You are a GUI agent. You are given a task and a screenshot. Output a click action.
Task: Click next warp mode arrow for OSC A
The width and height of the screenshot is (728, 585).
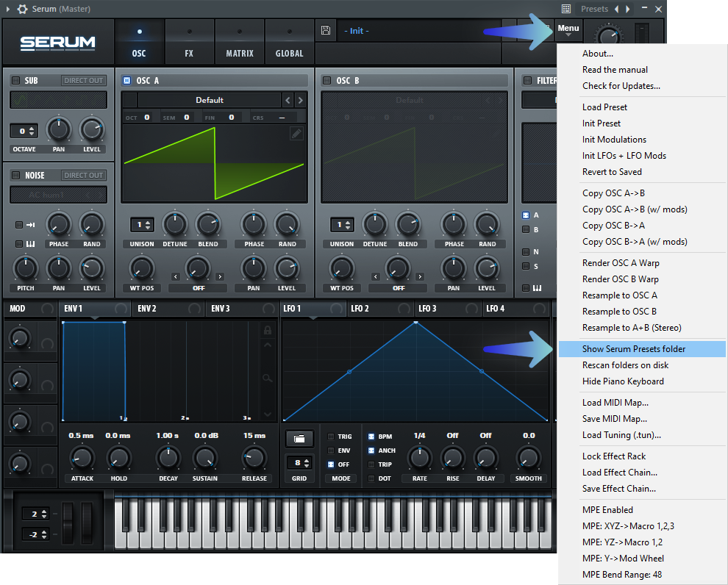tap(220, 277)
